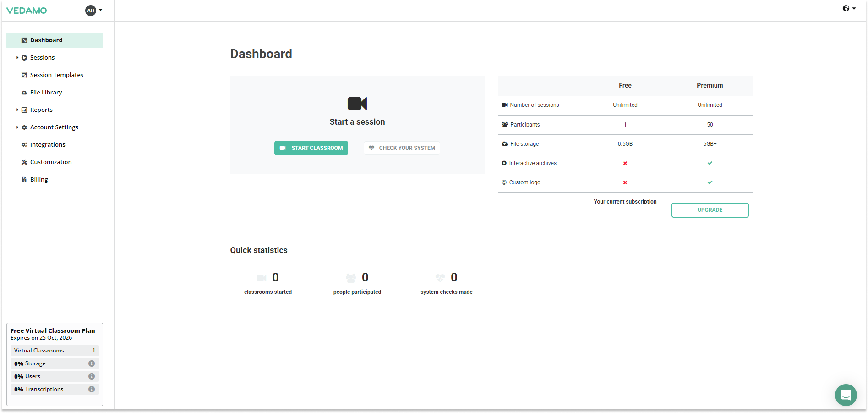Open the AD user avatar menu
The width and height of the screenshot is (868, 413).
tap(93, 10)
